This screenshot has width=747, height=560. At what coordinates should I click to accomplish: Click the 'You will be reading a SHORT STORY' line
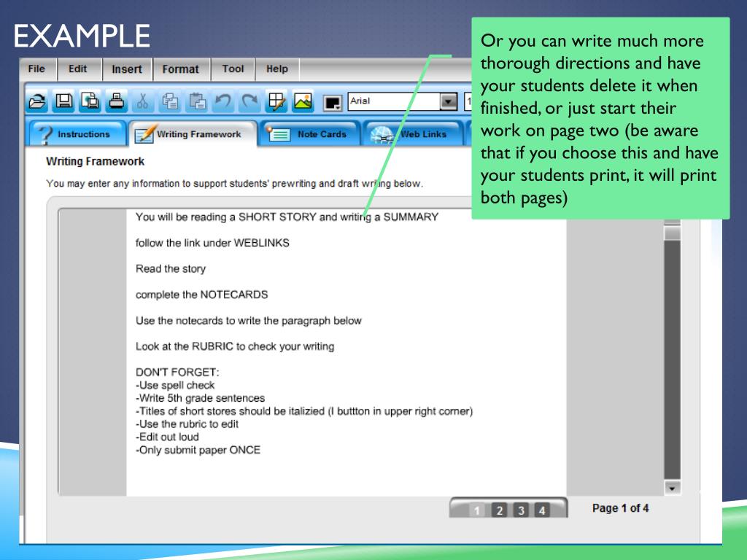[287, 217]
